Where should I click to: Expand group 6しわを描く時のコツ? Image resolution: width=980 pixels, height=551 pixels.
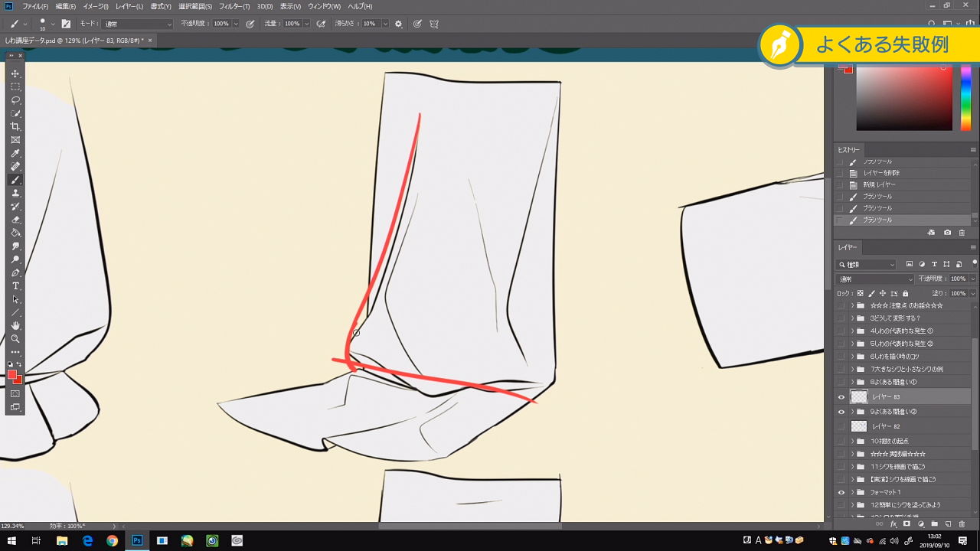(x=852, y=357)
